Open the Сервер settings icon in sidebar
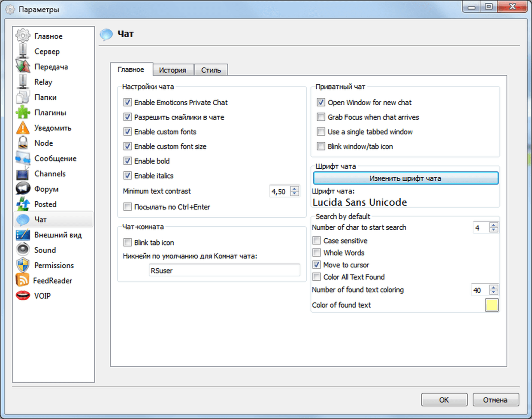 (x=23, y=52)
